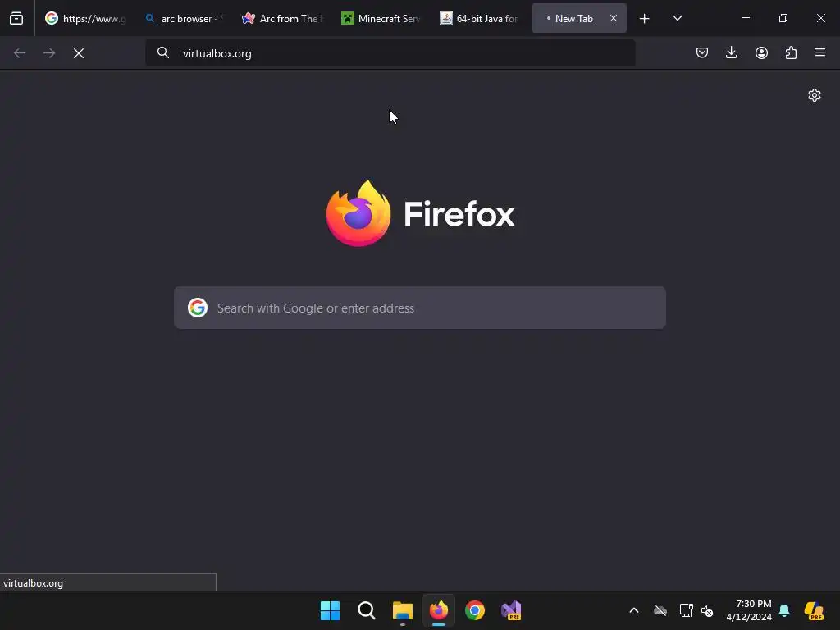Viewport: 840px width, 630px height.
Task: Open Copilot Preview icon in taskbar
Action: [815, 610]
